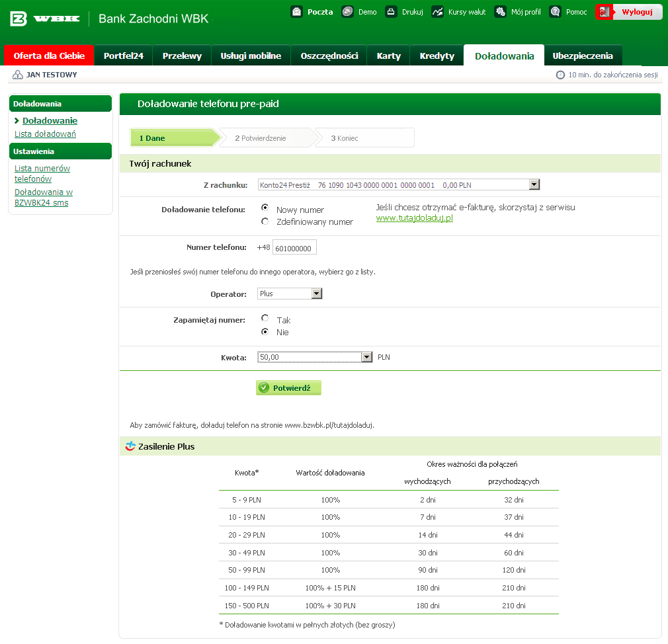The width and height of the screenshot is (668, 644).
Task: Open the Oferta dla Ciebie tab
Action: (49, 56)
